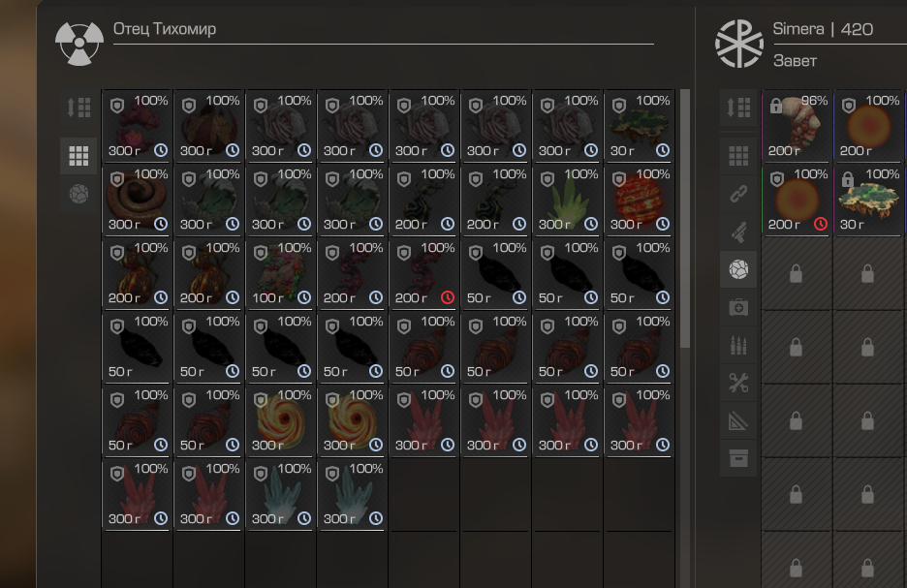Select the active artifact filter in Simera's sidebar

click(738, 269)
